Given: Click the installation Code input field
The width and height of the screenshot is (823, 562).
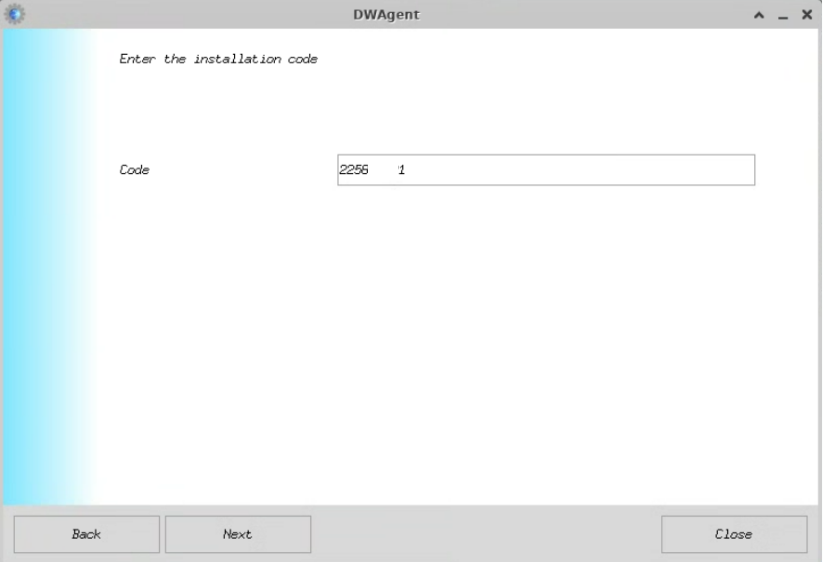Looking at the screenshot, I should coord(546,169).
